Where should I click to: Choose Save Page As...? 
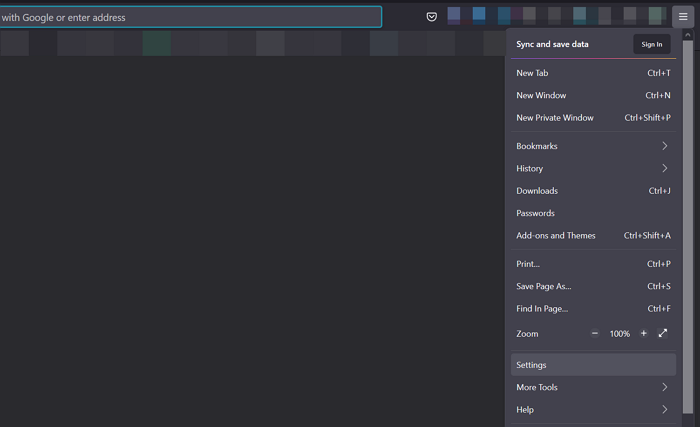click(593, 286)
